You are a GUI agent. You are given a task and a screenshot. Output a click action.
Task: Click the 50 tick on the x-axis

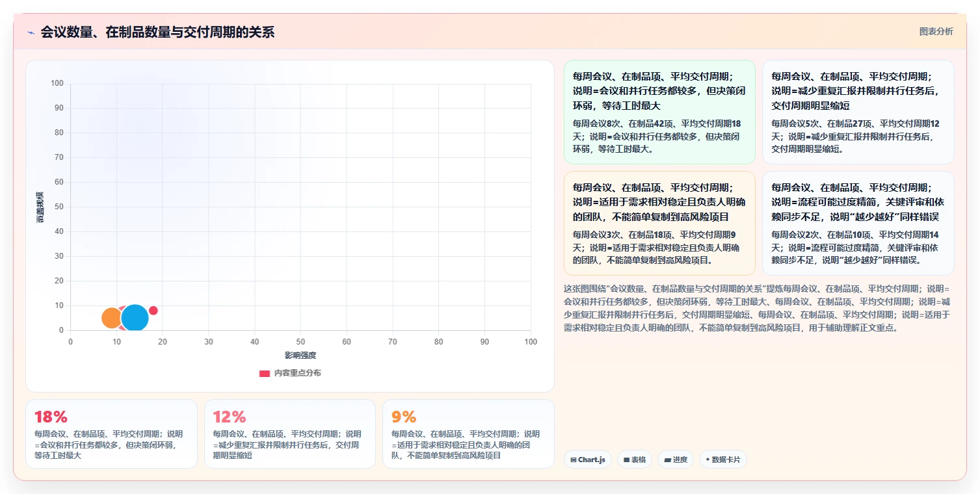tap(300, 342)
